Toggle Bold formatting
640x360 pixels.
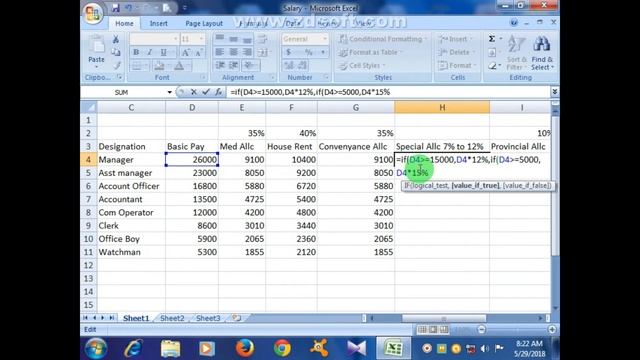(136, 52)
